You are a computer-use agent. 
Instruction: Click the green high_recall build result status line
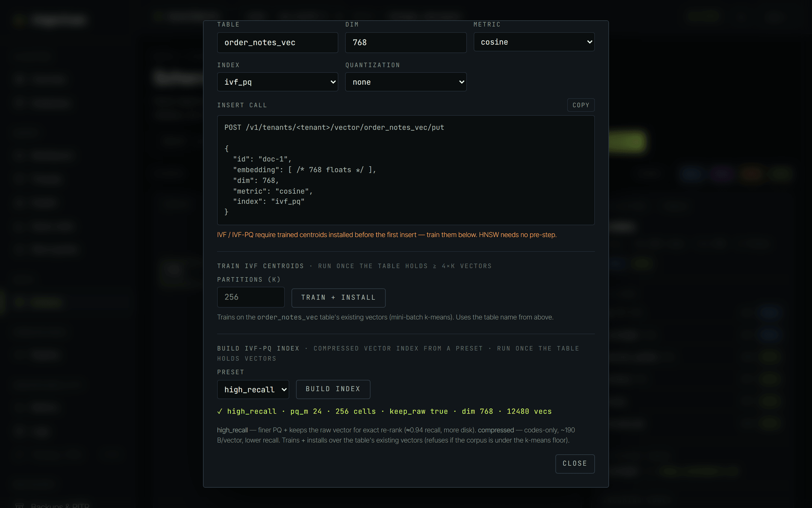click(x=384, y=411)
